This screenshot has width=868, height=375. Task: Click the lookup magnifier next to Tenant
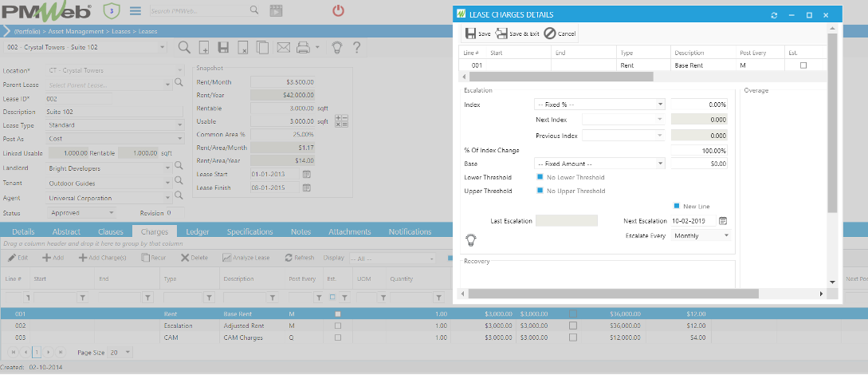tap(179, 180)
